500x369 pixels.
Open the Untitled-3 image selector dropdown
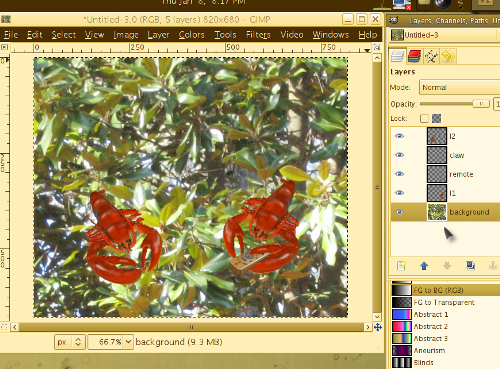(x=445, y=35)
